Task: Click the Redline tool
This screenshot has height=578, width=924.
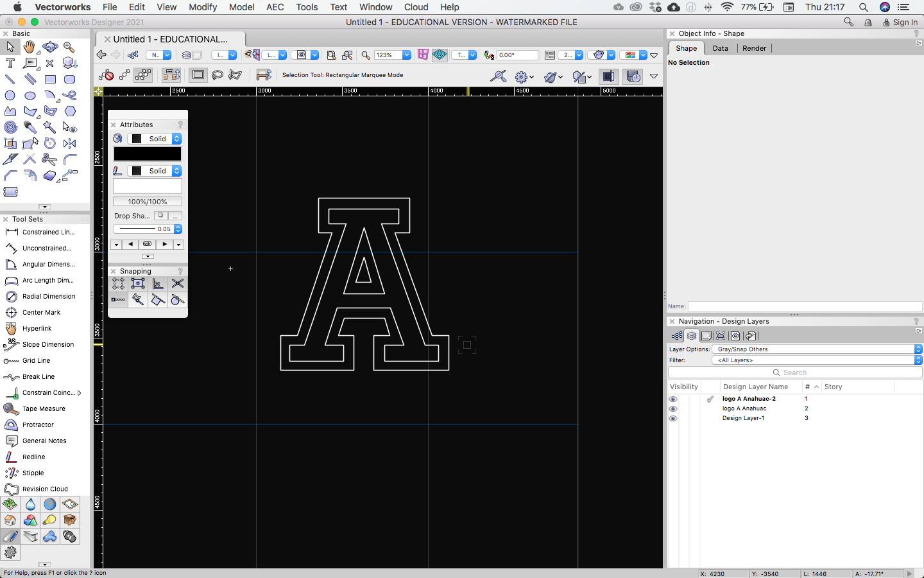Action: point(33,457)
